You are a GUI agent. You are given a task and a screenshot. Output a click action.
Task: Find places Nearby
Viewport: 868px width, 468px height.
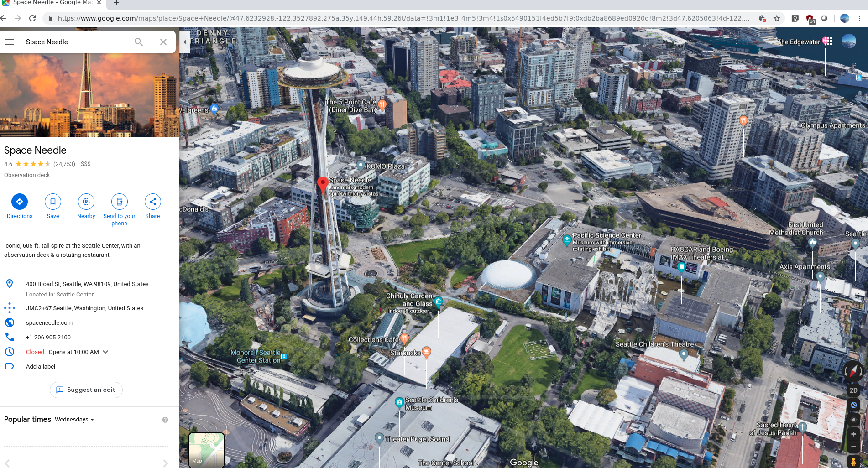coord(86,202)
